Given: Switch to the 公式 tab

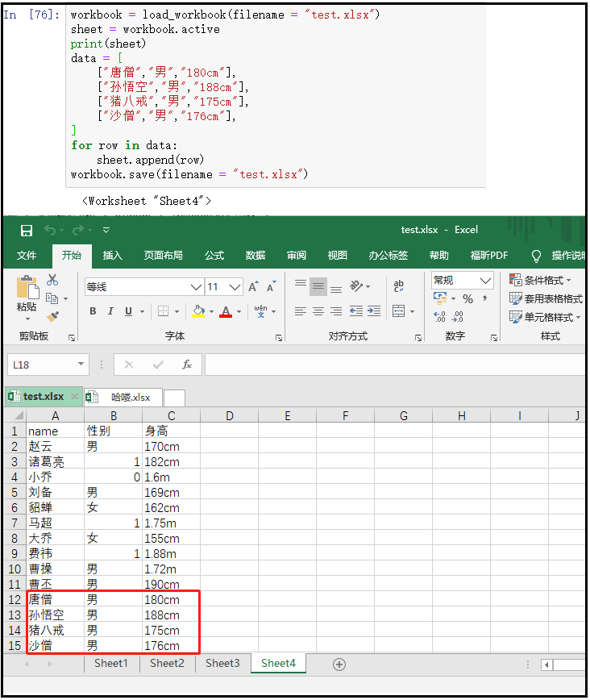Looking at the screenshot, I should (214, 256).
